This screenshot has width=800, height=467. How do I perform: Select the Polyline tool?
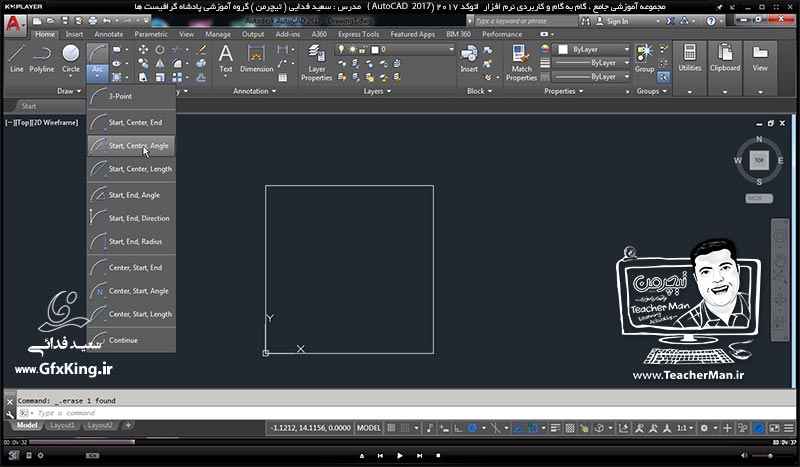tap(41, 59)
